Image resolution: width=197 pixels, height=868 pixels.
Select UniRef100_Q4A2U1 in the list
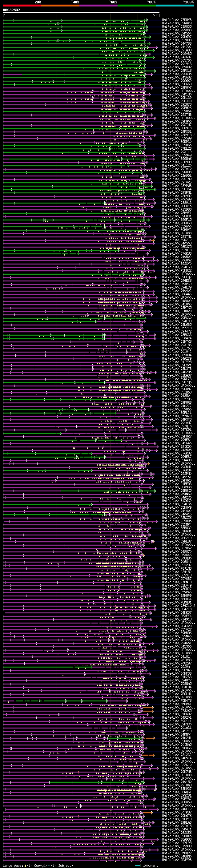click(177, 737)
